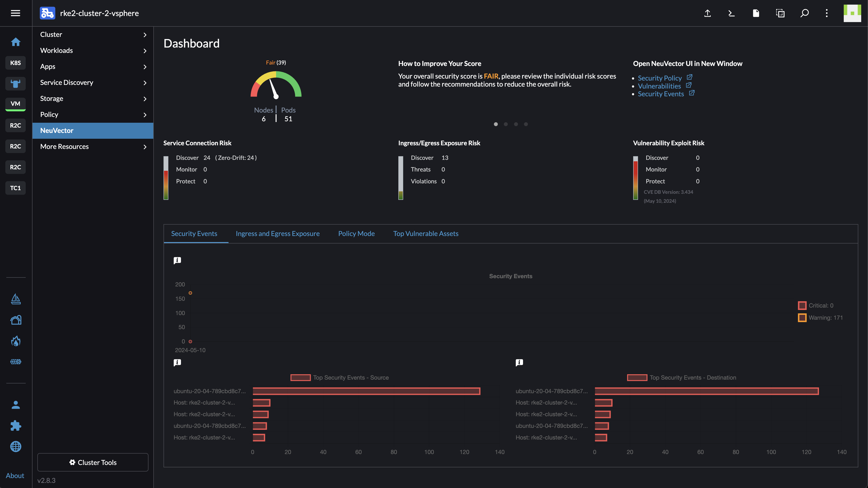Switch to the Security Events tab

coord(194,233)
